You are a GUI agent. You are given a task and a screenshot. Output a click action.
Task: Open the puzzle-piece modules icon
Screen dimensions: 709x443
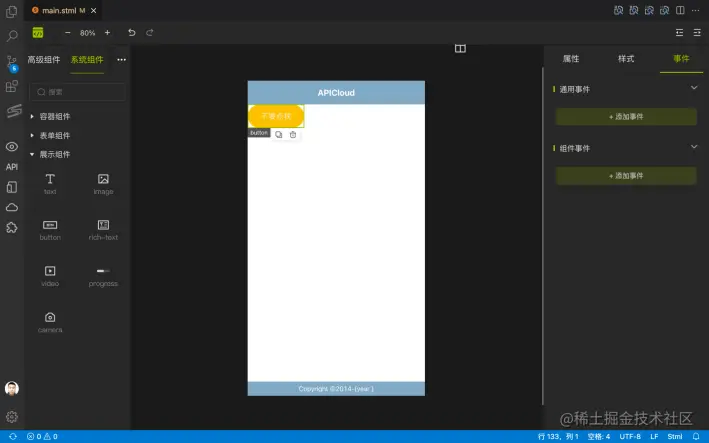tap(12, 227)
